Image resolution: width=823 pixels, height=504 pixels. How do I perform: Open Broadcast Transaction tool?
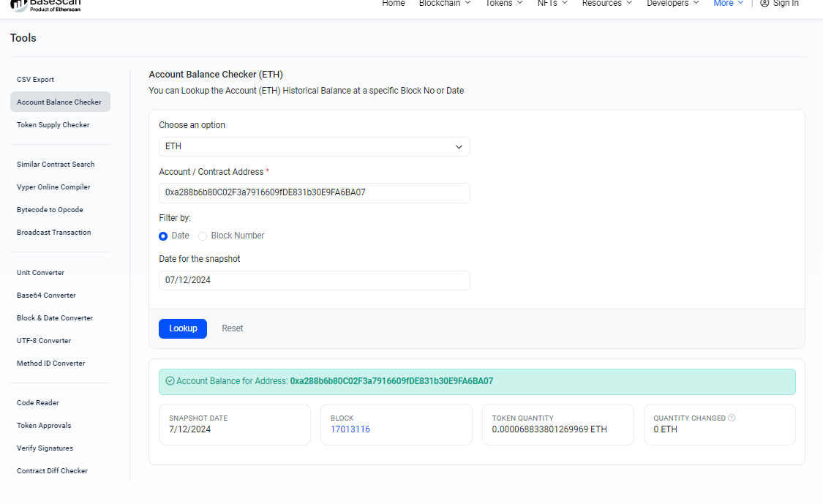[x=53, y=232]
